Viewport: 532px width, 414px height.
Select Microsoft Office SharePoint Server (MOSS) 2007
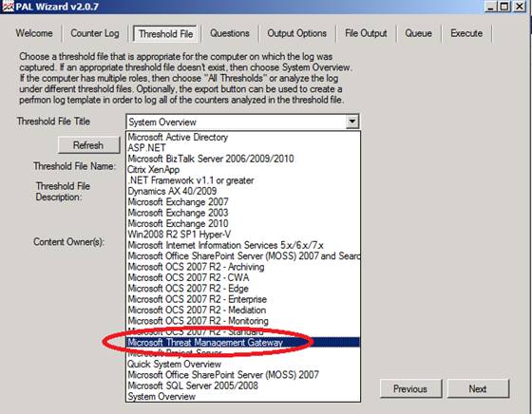pos(242,375)
